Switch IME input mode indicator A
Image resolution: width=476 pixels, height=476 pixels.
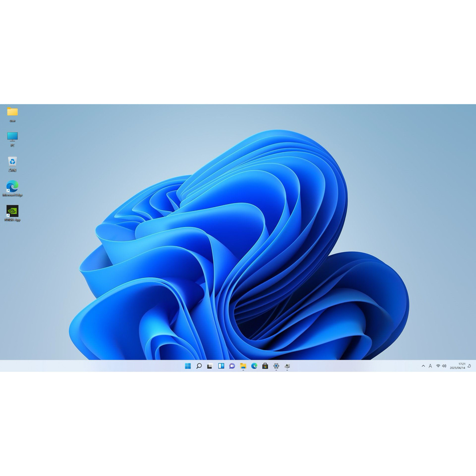coord(430,366)
